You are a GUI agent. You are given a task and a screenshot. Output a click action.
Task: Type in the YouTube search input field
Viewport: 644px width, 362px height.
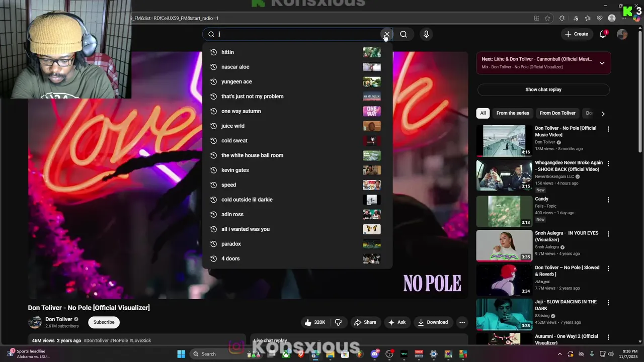click(297, 34)
